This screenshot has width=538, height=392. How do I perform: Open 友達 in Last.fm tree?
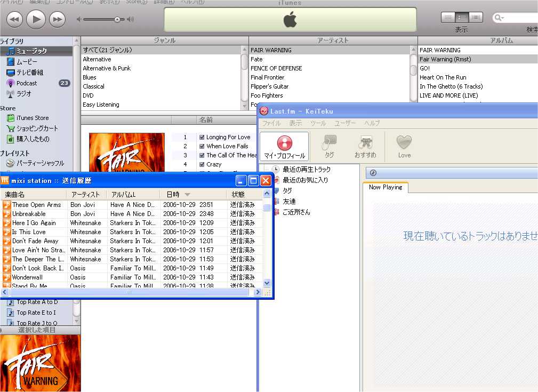click(289, 202)
